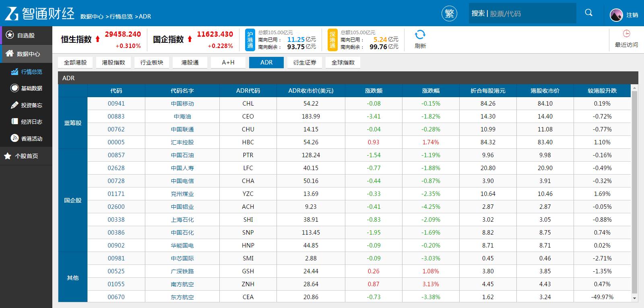Open stock code 02600 link
Image resolution: width=644 pixels, height=308 pixels.
(116, 207)
